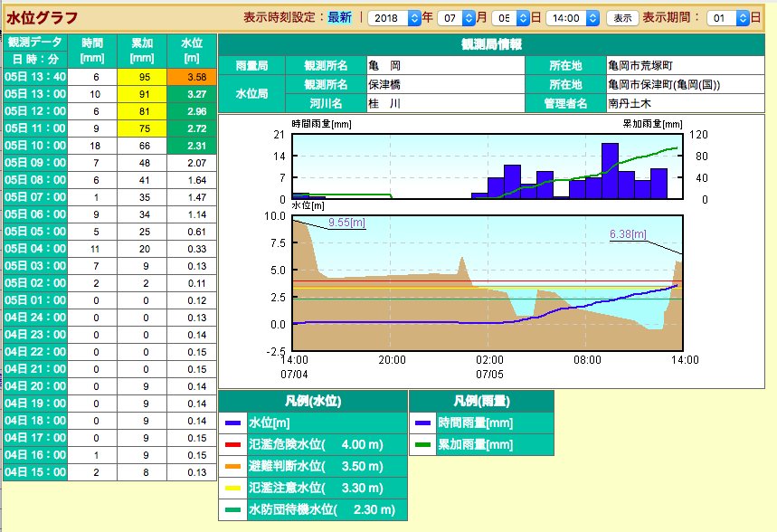Click the 亀岡市荒塚町 location cell
Viewport: 777px width, 532px height.
click(x=686, y=65)
